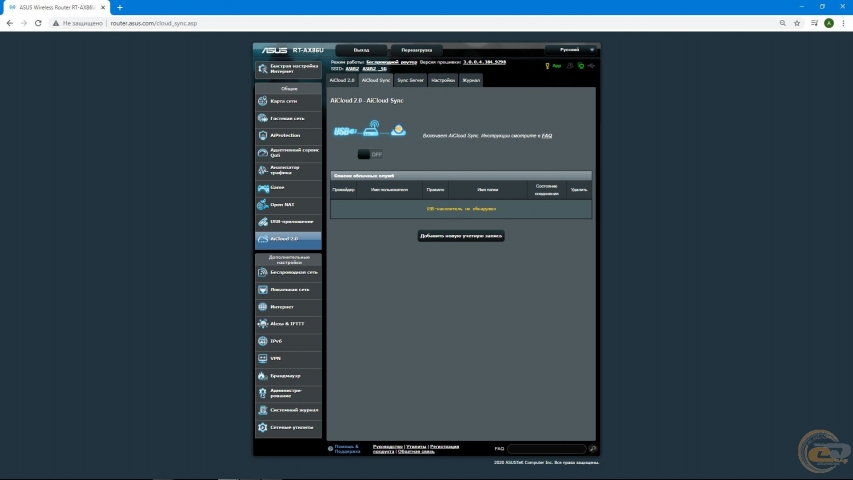
Task: Open the ASUS2_5G SSID link
Action: (x=374, y=69)
